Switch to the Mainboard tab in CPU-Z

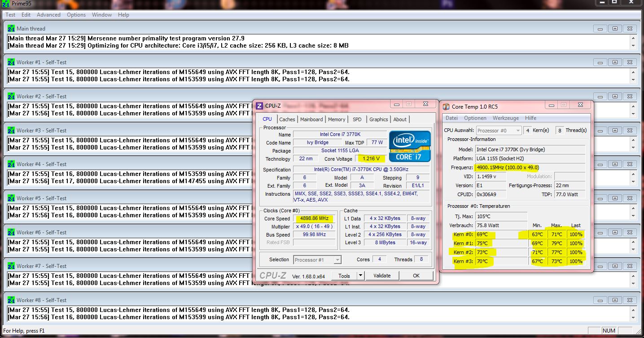pos(311,119)
